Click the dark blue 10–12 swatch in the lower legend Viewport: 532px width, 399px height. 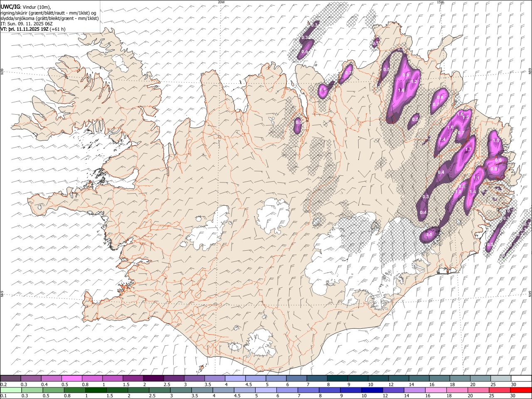point(372,390)
